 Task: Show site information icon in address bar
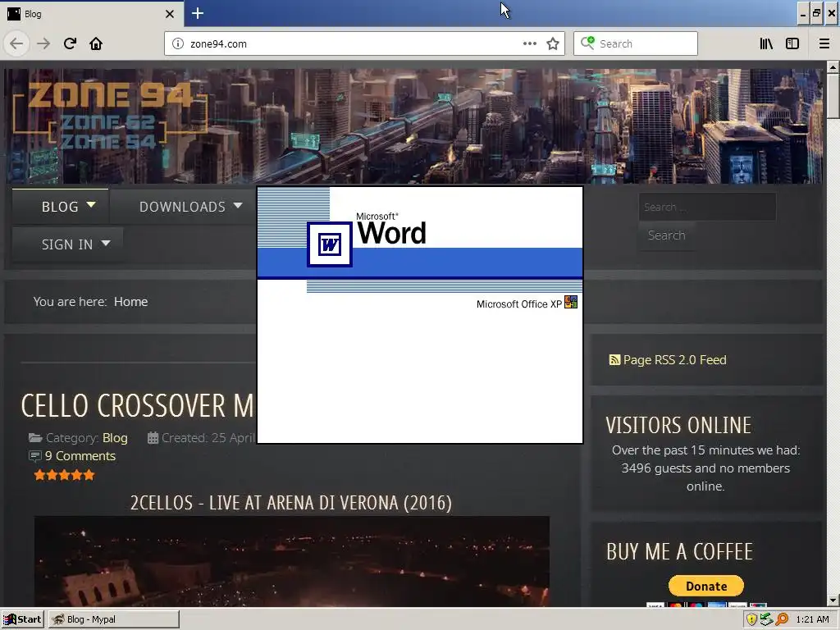(178, 43)
